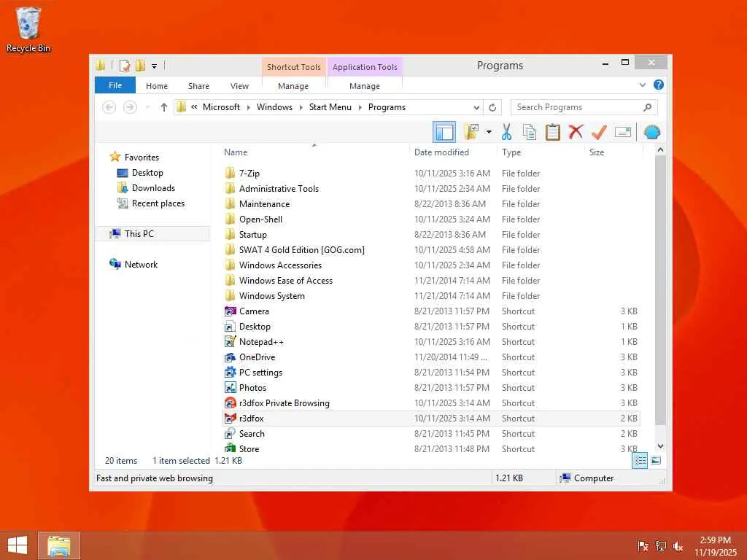Cut selection with the scissors icon
This screenshot has width=747, height=560.
(x=506, y=132)
